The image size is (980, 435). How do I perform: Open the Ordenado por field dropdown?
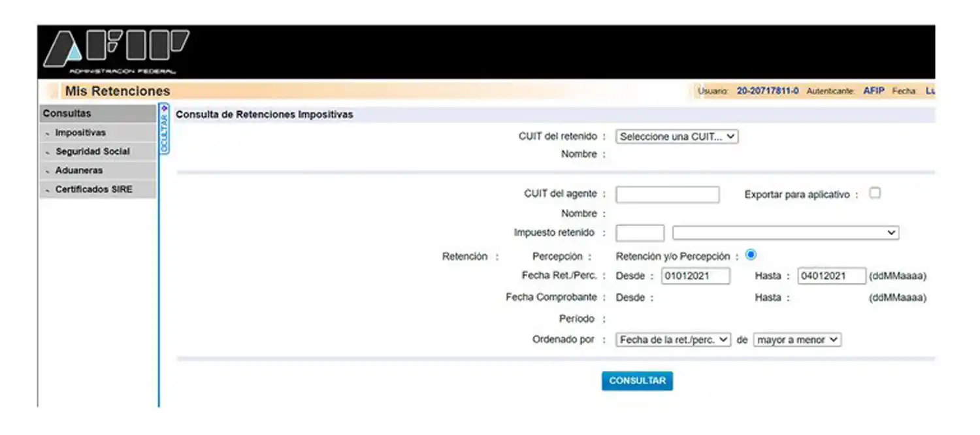[x=673, y=340]
